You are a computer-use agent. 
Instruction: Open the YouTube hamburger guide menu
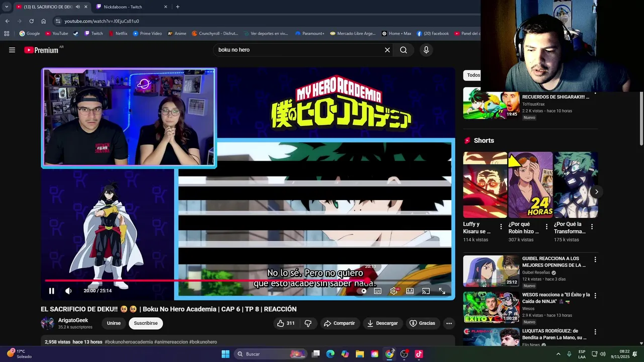pos(12,50)
